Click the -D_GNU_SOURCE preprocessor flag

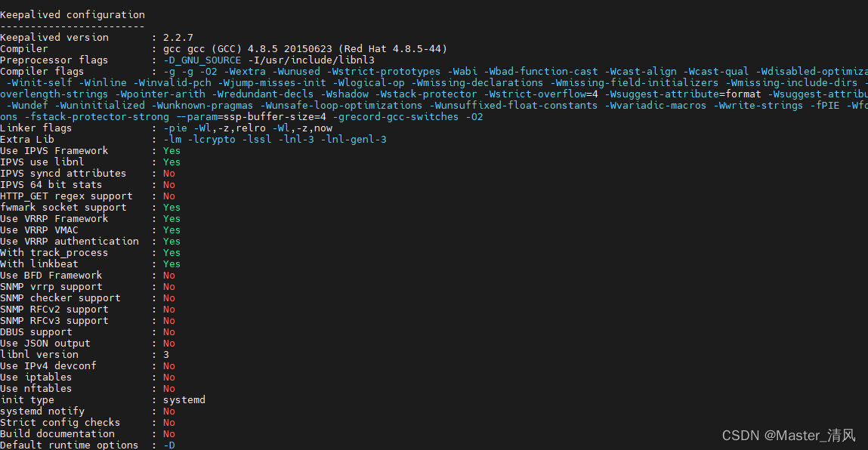click(202, 60)
